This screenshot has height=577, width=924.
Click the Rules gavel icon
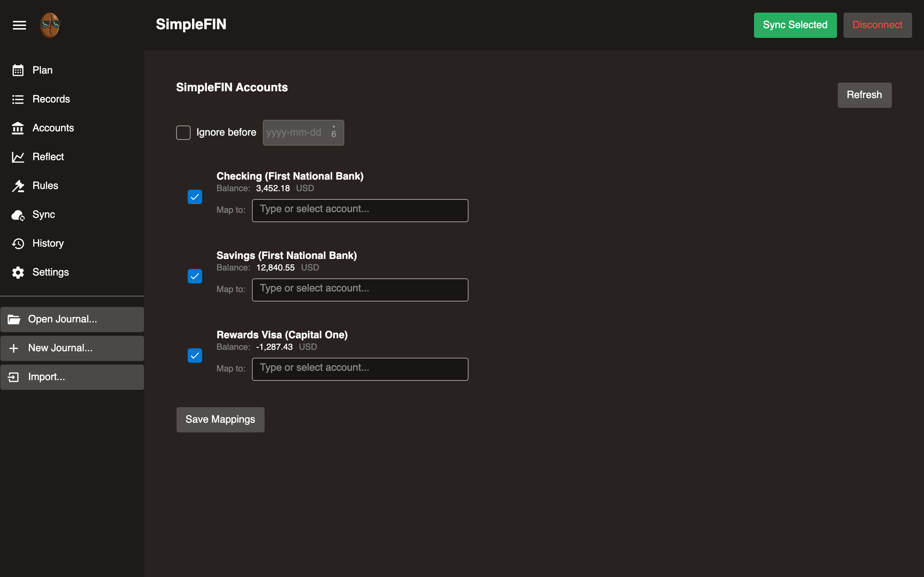18,186
